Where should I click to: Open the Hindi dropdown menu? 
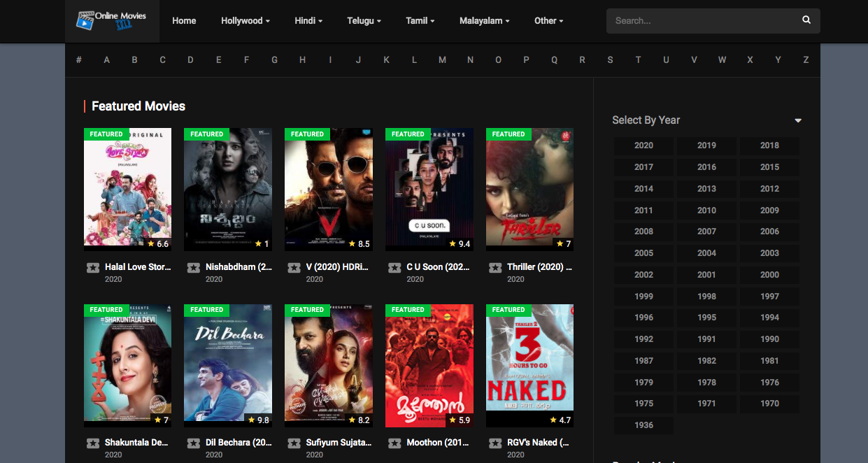(x=308, y=21)
